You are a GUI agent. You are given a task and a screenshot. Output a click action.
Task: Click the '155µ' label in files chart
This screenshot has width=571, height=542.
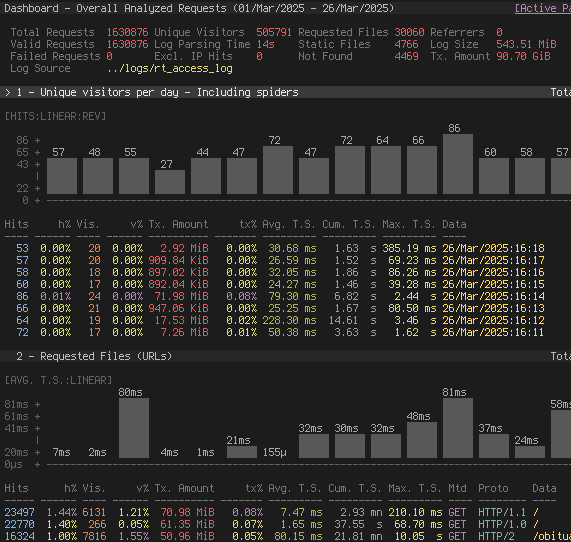[275, 452]
